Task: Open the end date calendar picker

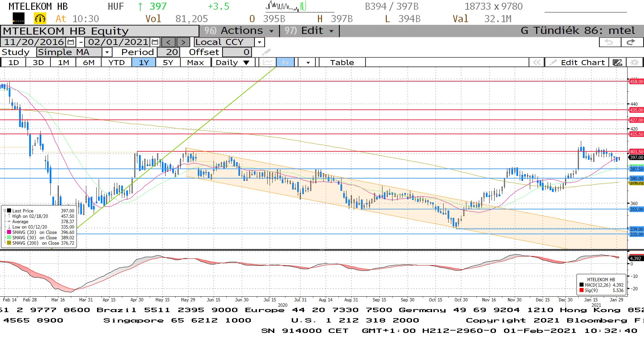Action: coord(155,42)
